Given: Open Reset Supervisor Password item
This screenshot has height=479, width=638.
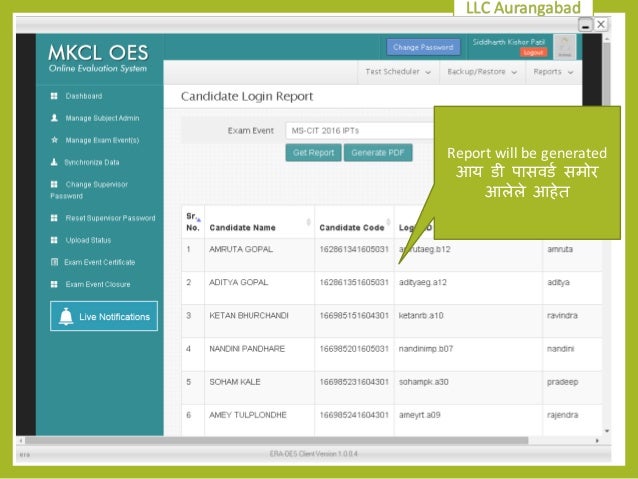Looking at the screenshot, I should click(110, 218).
